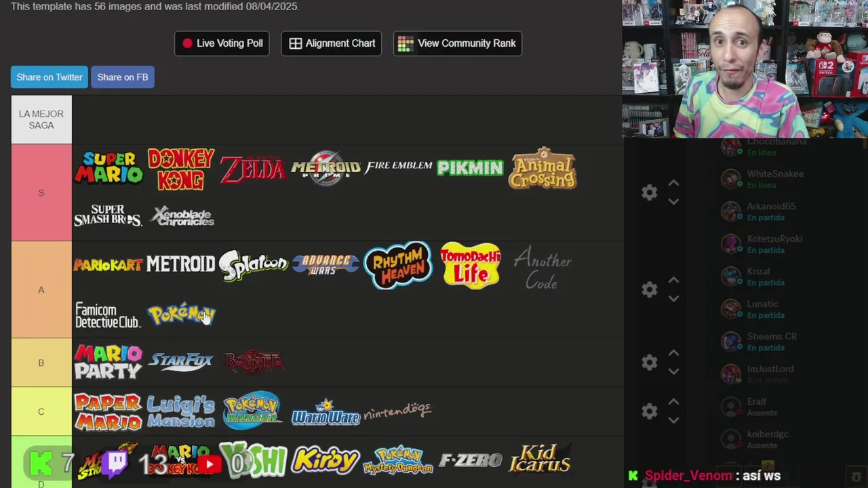Select the Pokémon Mystery Dungeon logo

398,460
